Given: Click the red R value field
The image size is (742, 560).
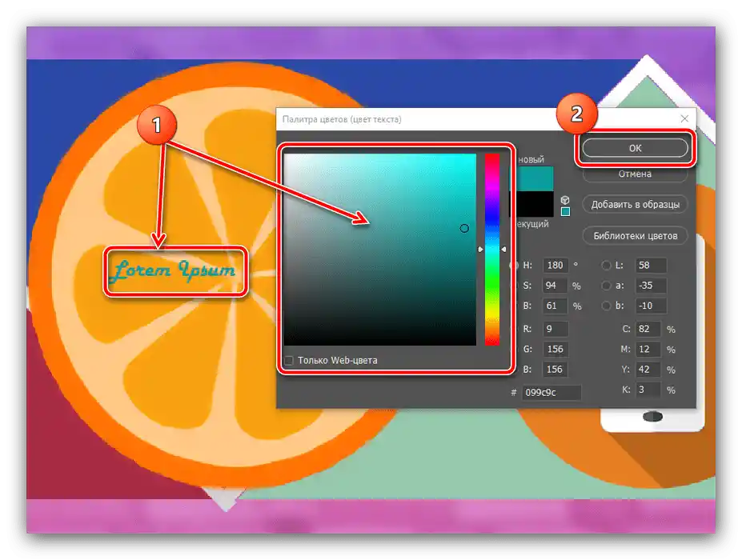Looking at the screenshot, I should (555, 329).
